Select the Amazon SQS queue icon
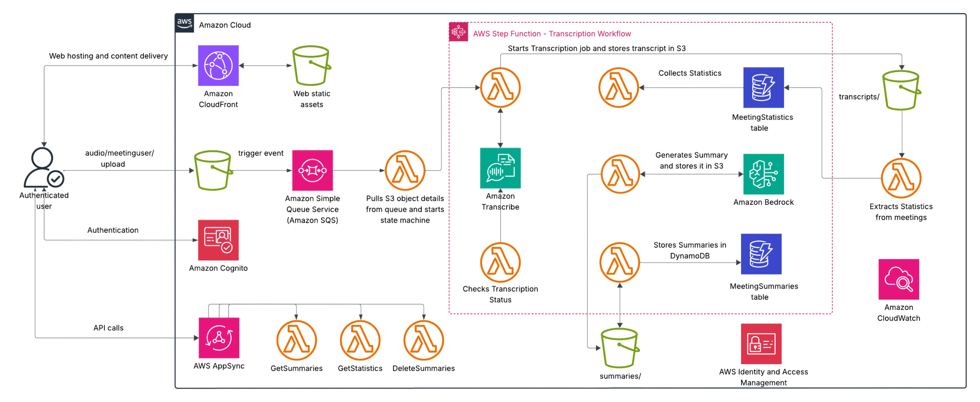The width and height of the screenshot is (980, 402). coord(312,170)
